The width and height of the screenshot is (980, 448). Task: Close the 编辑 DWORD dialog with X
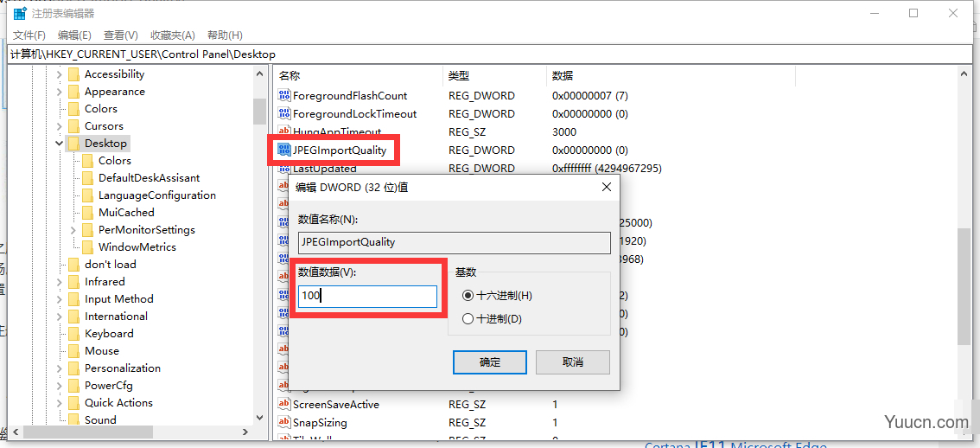(x=606, y=187)
